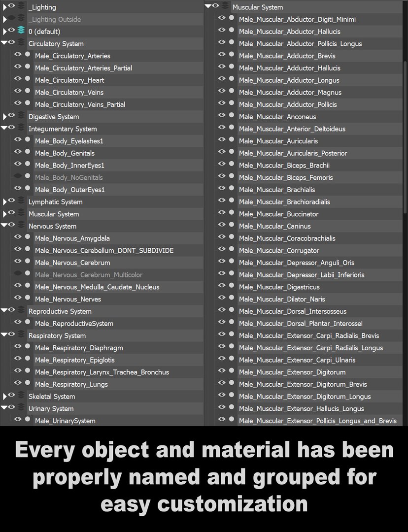Toggle visibility of Male_Muscular_Buccinator
The height and width of the screenshot is (532, 408).
[x=222, y=212]
